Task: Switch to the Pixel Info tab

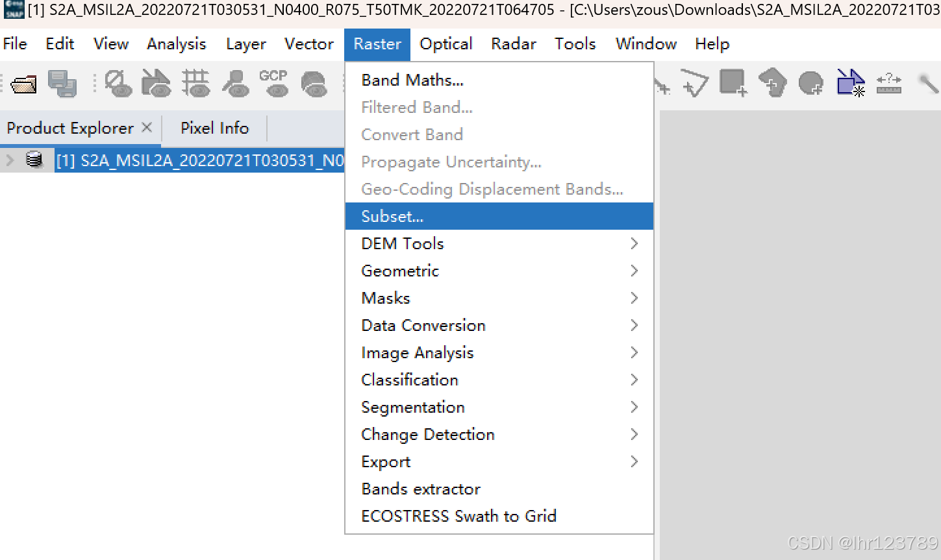Action: pos(214,128)
